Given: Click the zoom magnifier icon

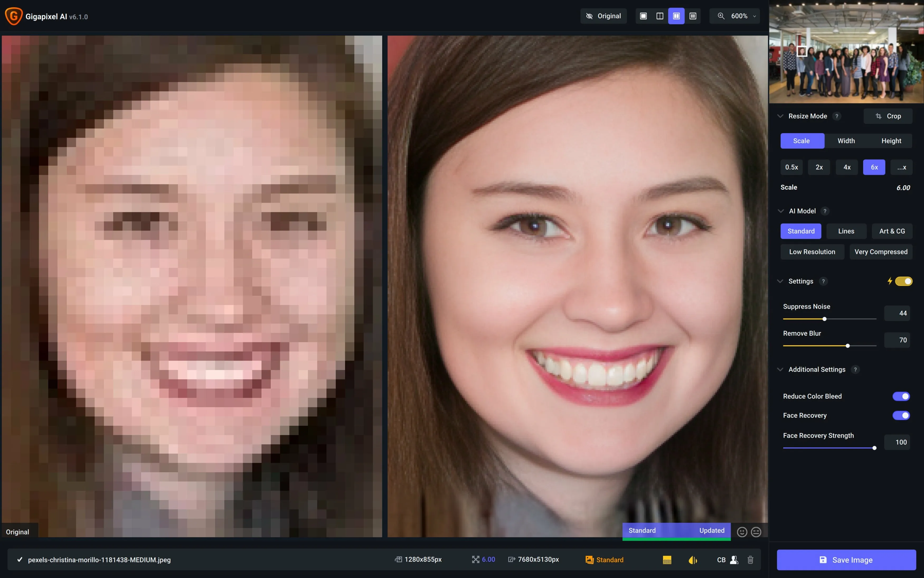Looking at the screenshot, I should pos(721,16).
